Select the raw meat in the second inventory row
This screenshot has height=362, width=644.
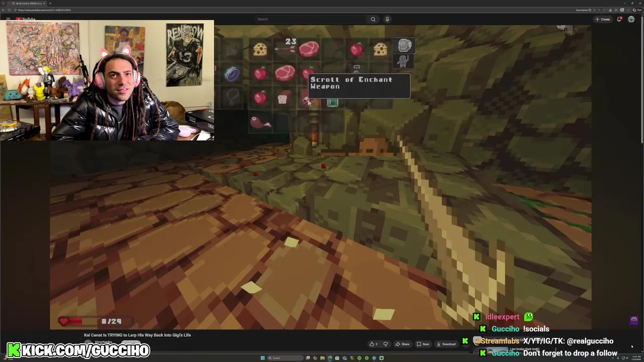click(x=285, y=73)
